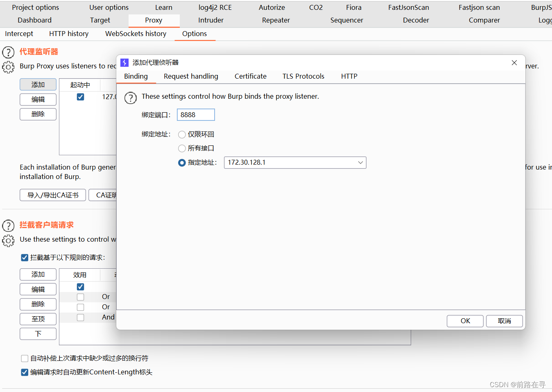The width and height of the screenshot is (552, 392).
Task: Switch to HTTP tab in dialog
Action: pyautogui.click(x=349, y=76)
